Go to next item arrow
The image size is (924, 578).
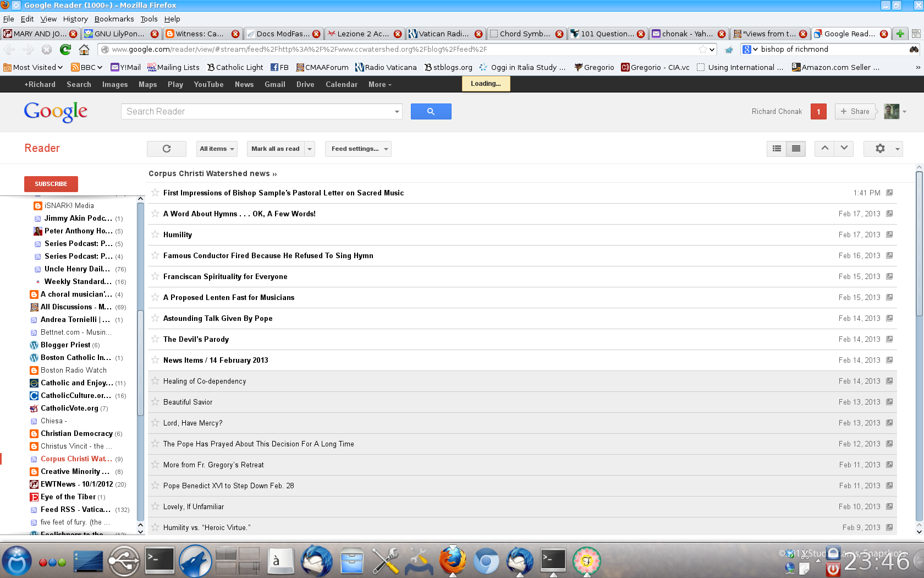[844, 149]
